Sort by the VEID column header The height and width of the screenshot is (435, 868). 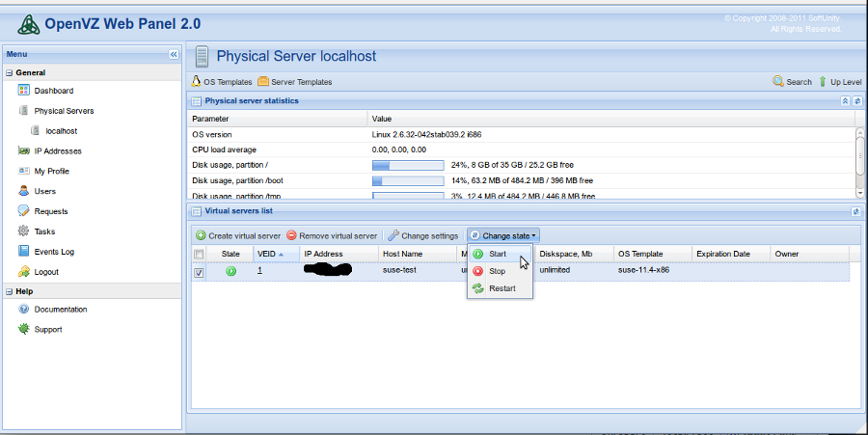point(277,254)
